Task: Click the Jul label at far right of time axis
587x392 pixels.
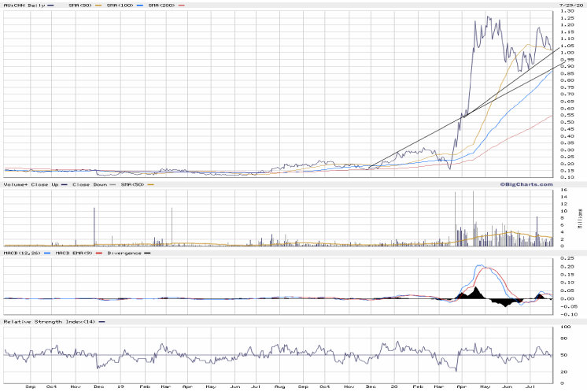Action: pyautogui.click(x=533, y=386)
